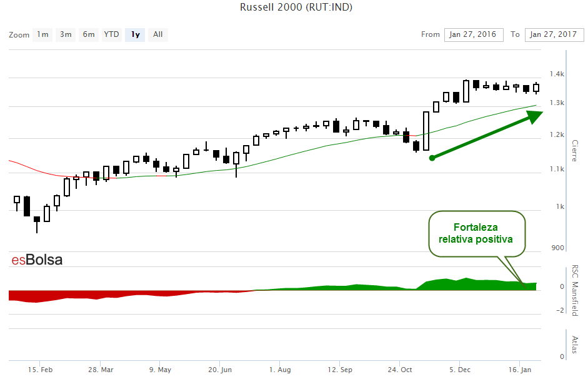Click the 16. Jan axis label
Image resolution: width=588 pixels, height=384 pixels.
click(x=520, y=370)
